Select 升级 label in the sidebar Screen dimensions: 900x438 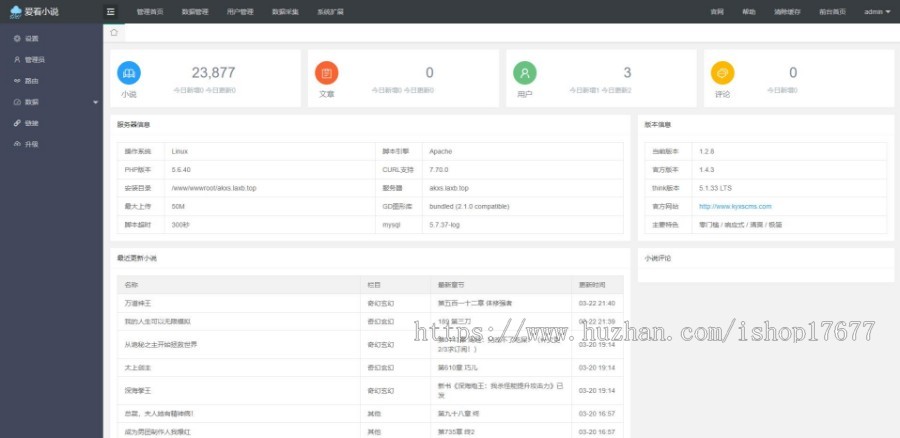point(32,145)
